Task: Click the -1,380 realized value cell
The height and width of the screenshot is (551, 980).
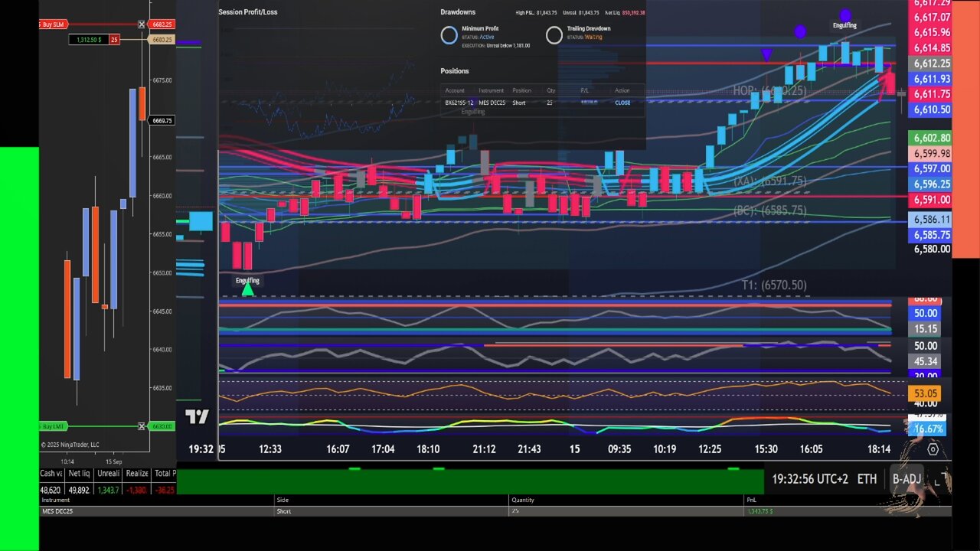Action: (x=137, y=490)
